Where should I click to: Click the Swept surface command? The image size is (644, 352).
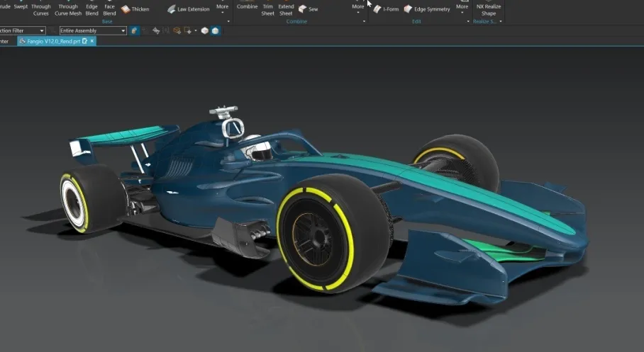(21, 6)
